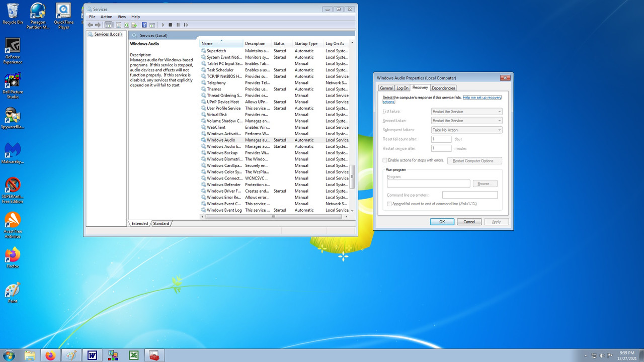Image resolution: width=644 pixels, height=362 pixels.
Task: Open Recycle Bin desktop icon
Action: pos(13,13)
